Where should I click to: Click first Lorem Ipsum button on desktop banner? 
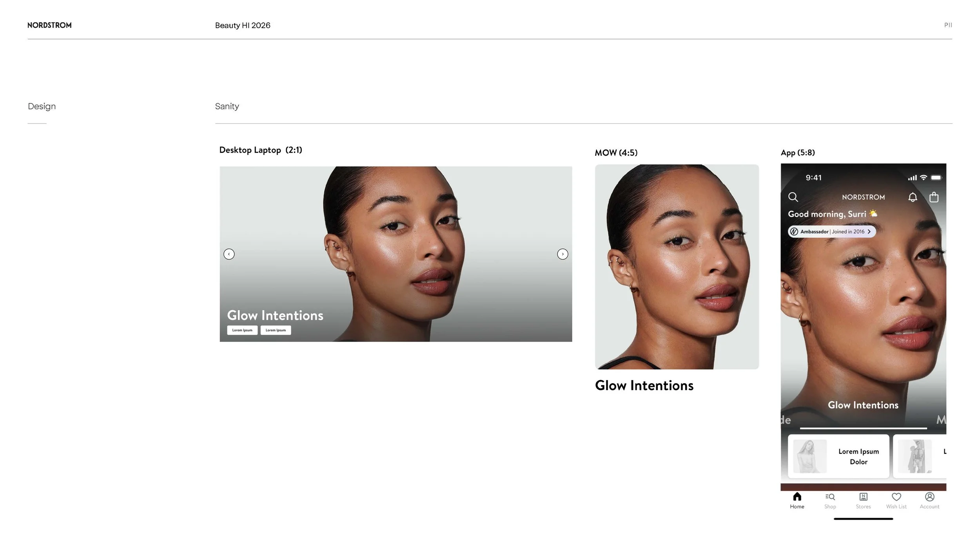pos(242,330)
